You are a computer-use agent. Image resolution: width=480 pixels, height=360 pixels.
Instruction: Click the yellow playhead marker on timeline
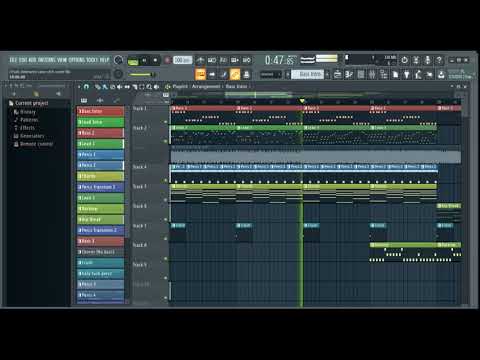click(x=302, y=101)
